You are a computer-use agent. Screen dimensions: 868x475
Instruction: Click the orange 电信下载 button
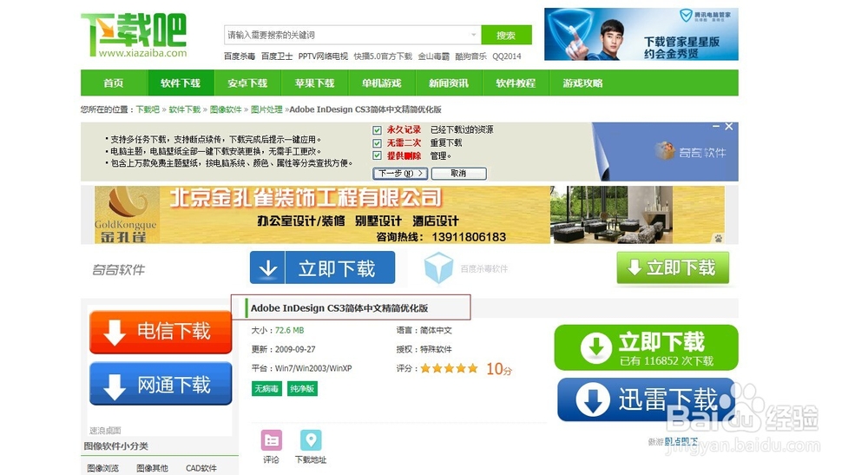tap(161, 333)
